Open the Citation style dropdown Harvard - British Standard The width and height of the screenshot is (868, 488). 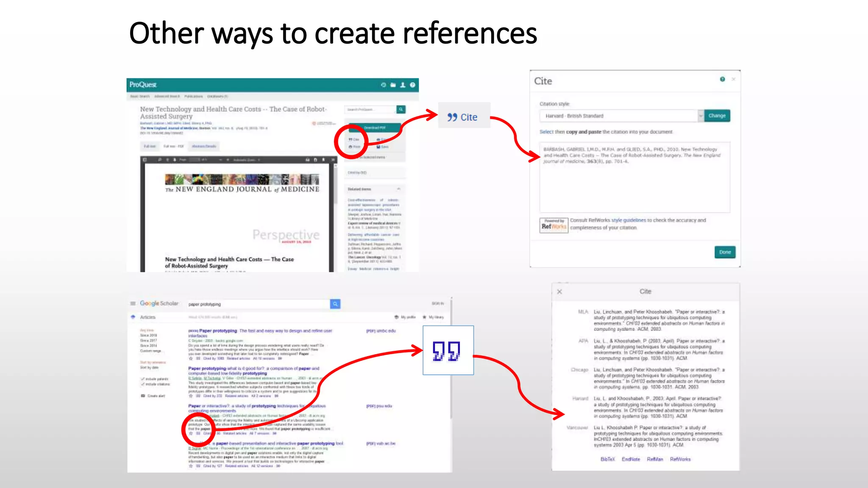click(622, 116)
